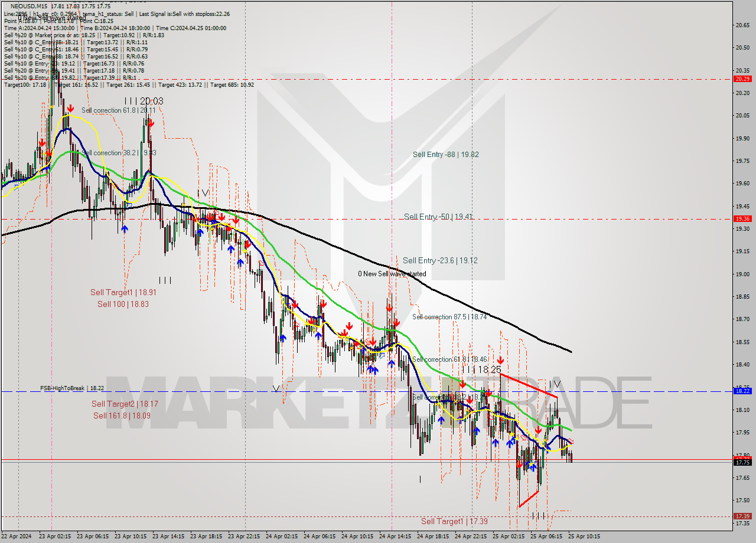
Task: Select the 'Sell Target1 | 17.39' label
Action: click(454, 522)
